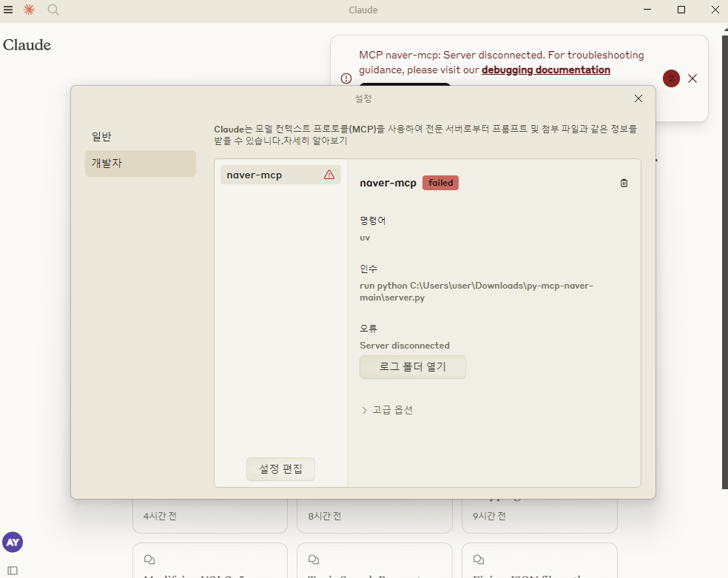Click the Server disconnected error text

405,346
